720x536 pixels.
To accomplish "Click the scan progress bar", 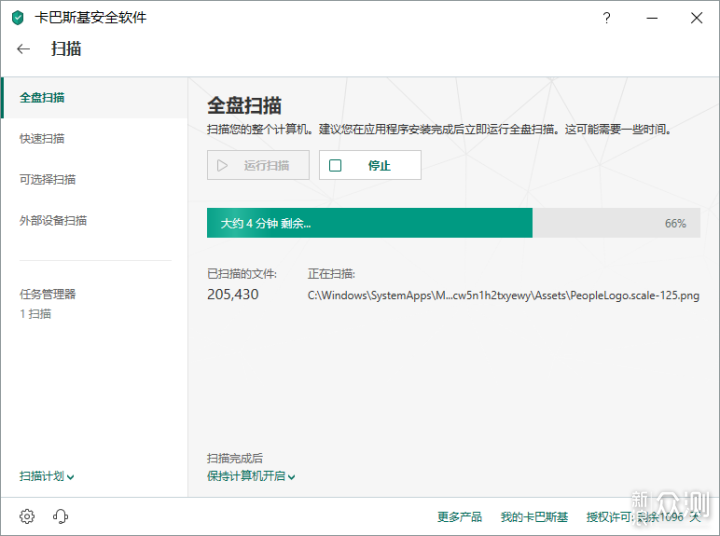I will [x=454, y=223].
